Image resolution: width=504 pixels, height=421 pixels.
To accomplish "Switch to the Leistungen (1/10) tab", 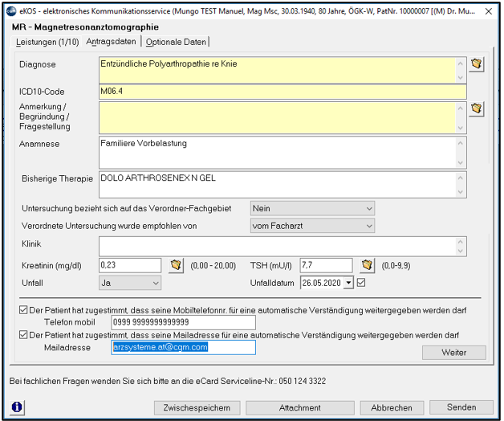I will 47,42.
